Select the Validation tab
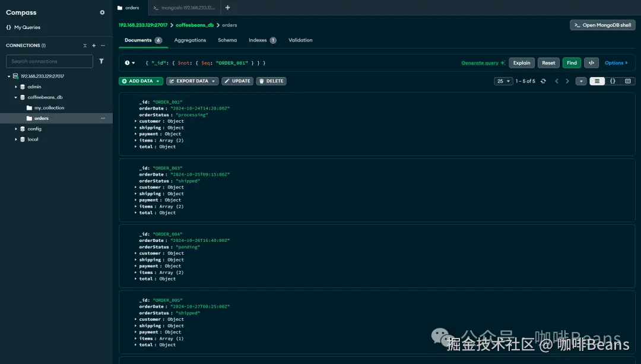Image resolution: width=641 pixels, height=364 pixels. point(300,40)
